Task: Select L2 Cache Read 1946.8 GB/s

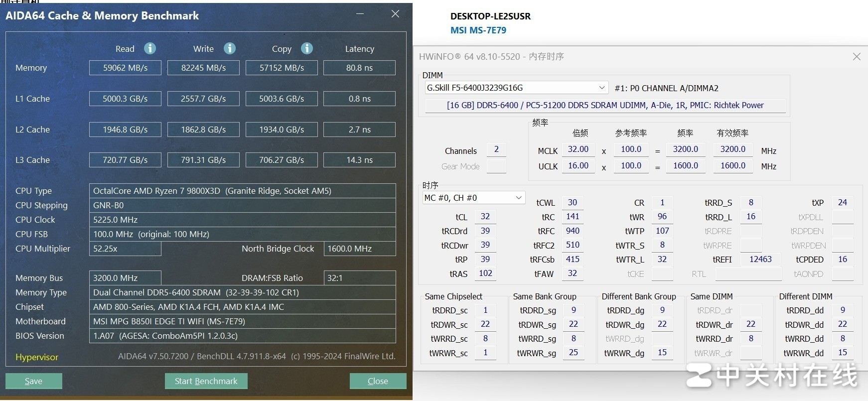Action: 125,130
